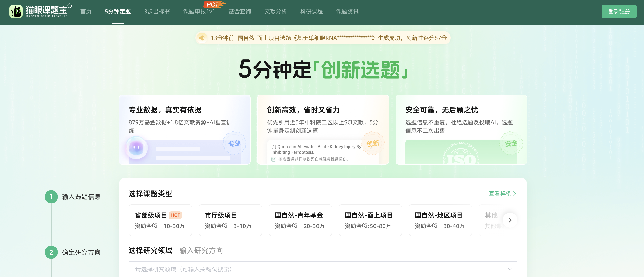Click the HOT flame badge in navigation
Viewport: 644px width, 277px height.
coord(214,4)
